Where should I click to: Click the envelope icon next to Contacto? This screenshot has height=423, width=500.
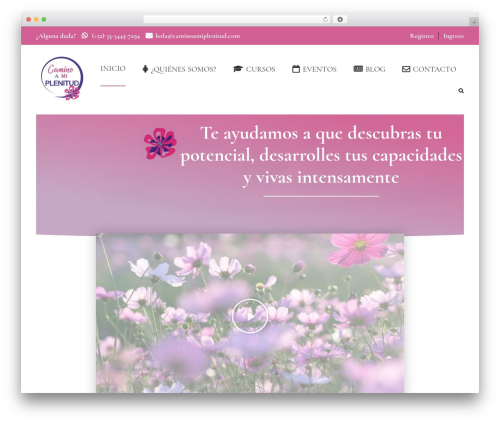coord(406,69)
